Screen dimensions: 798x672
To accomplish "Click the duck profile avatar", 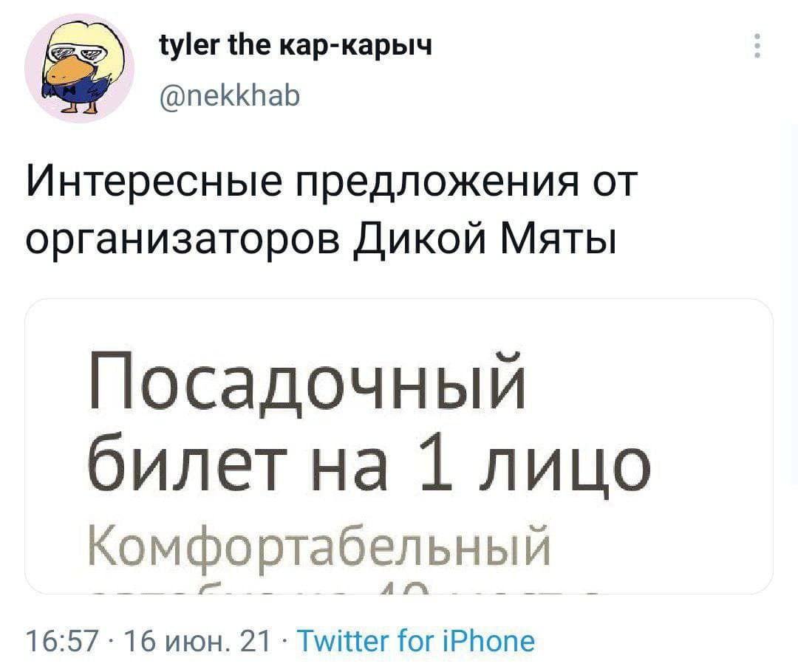I will (x=75, y=68).
